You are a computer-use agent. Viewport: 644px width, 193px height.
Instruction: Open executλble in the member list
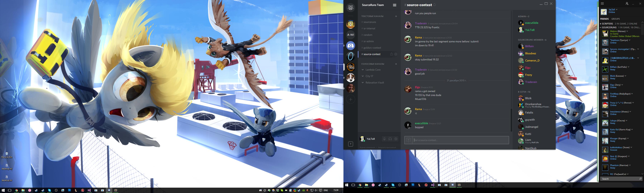point(531,23)
